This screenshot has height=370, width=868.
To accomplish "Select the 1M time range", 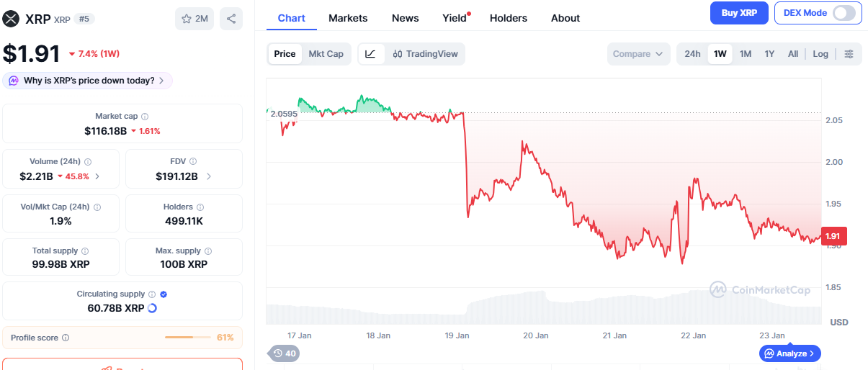I will pos(746,54).
